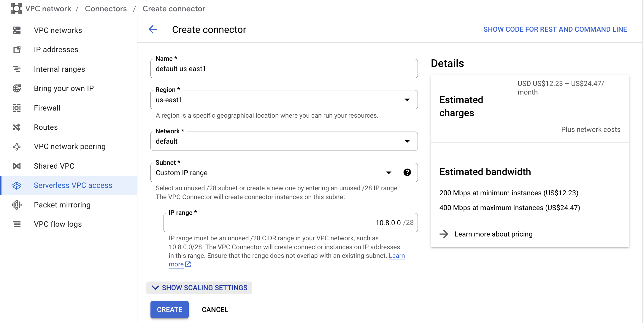Open the Region dropdown showing us-east1
644x323 pixels.
[284, 100]
